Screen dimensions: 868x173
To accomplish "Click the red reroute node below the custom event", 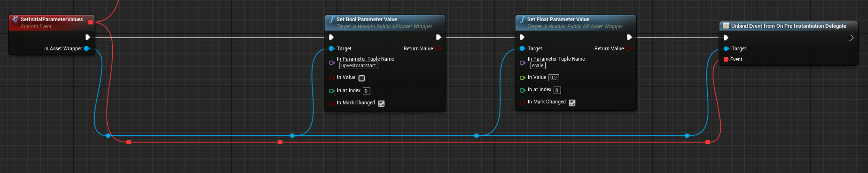I will (x=129, y=142).
